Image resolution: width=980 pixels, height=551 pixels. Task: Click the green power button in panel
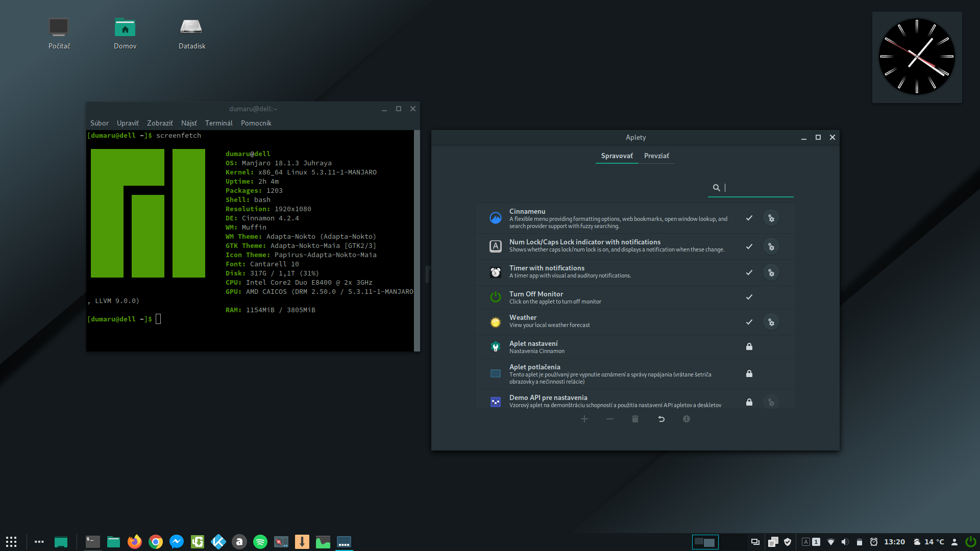coord(970,542)
